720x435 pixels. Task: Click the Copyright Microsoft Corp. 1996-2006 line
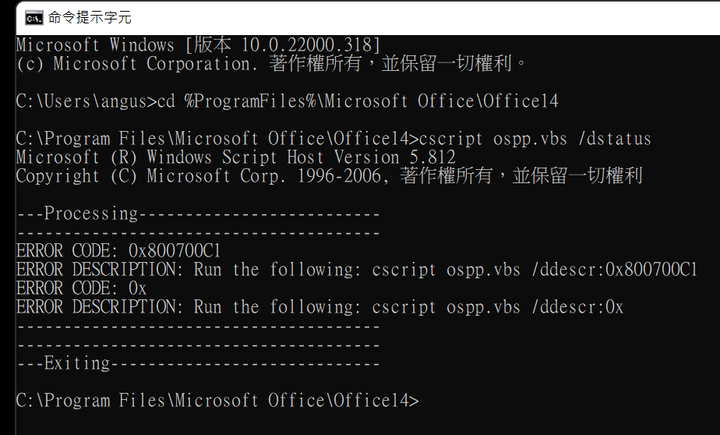coord(329,176)
